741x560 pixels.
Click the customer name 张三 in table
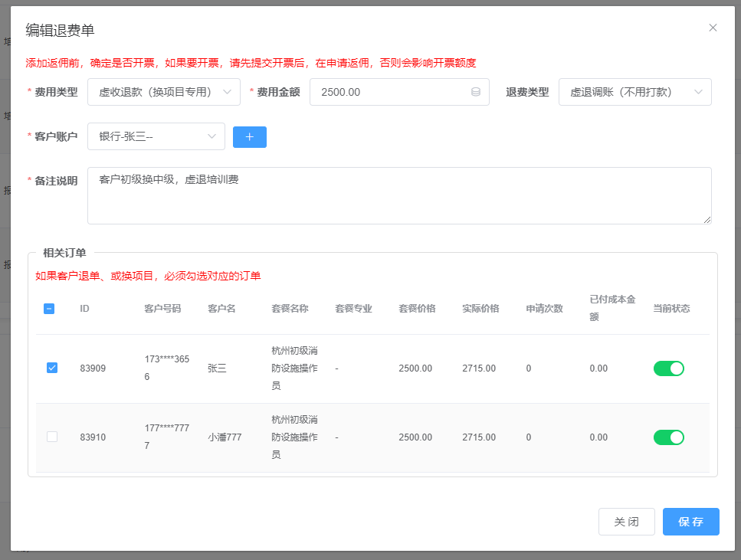[x=217, y=368]
